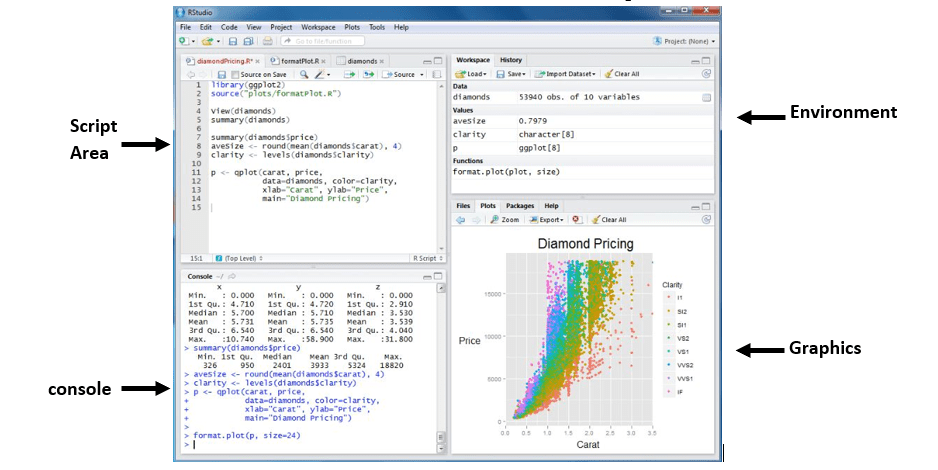Click the clarity value row
Image resolution: width=938 pixels, height=470 pixels.
tap(583, 135)
